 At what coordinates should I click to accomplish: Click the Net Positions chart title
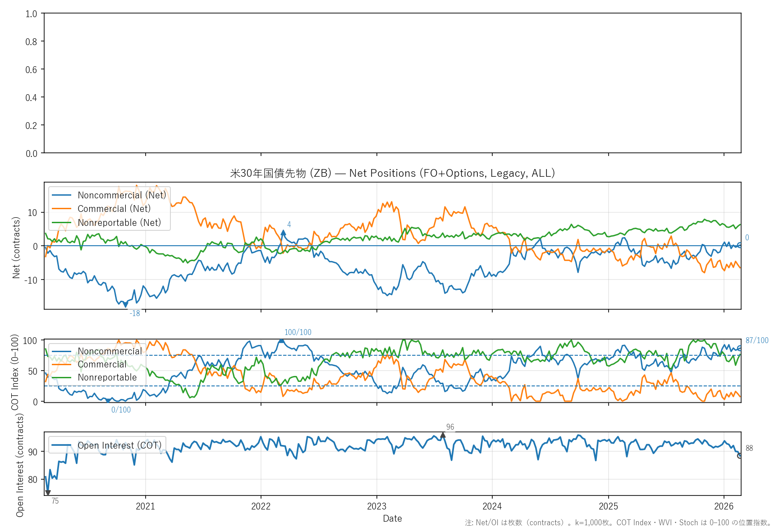[x=392, y=173]
